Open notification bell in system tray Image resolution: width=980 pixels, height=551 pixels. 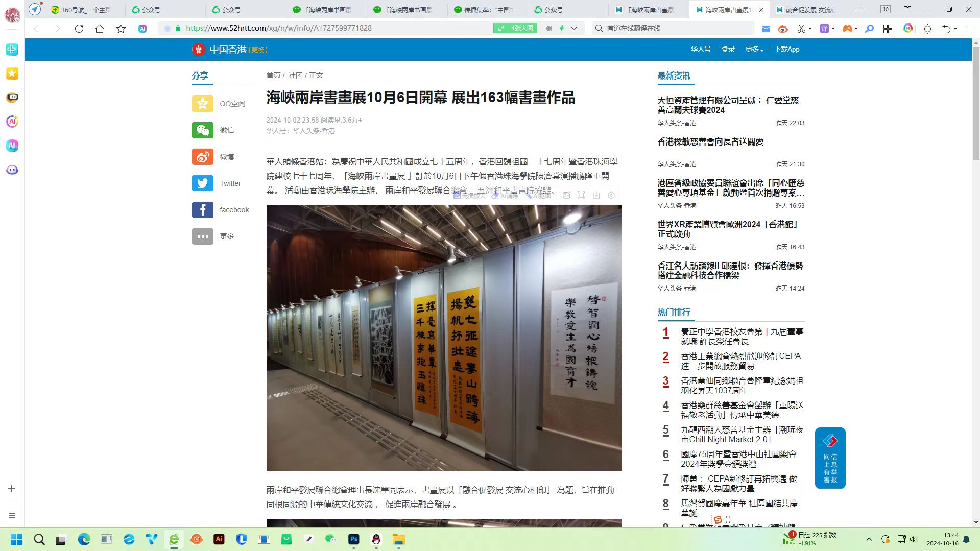tap(966, 539)
